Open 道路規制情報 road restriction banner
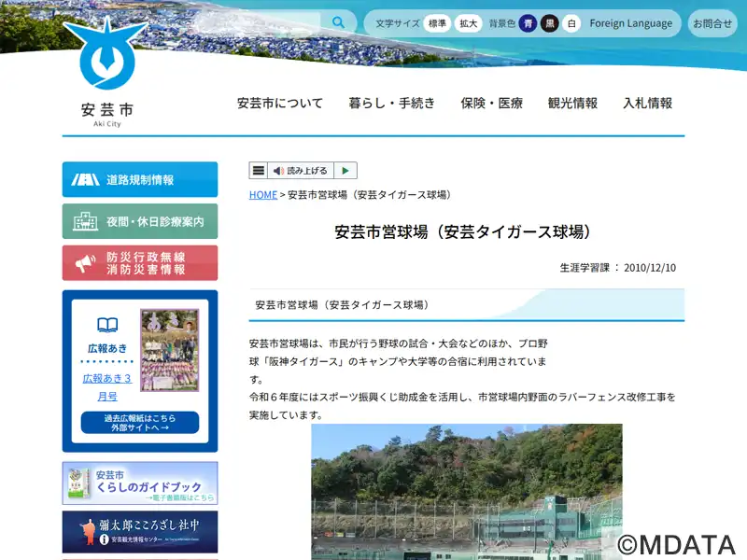Screen dimensions: 747x560 pos(140,179)
